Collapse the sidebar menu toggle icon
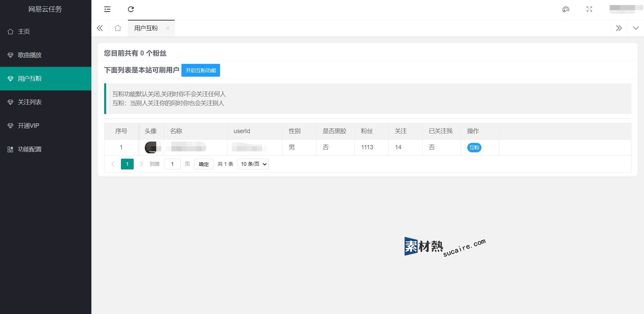 [x=107, y=9]
